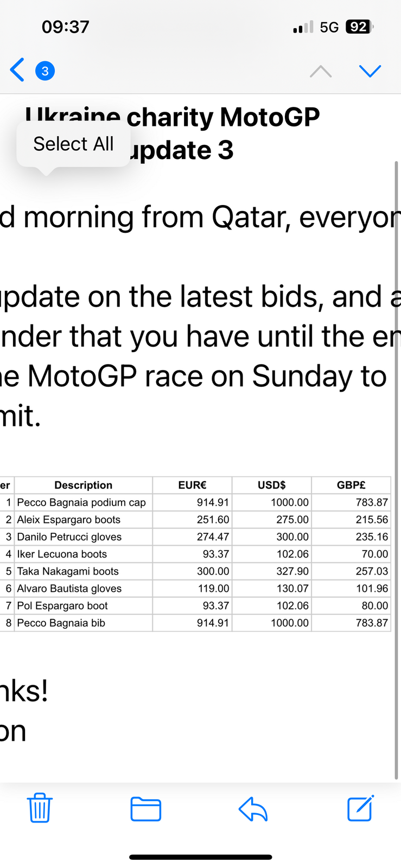The width and height of the screenshot is (401, 868).
Task: Tap the EUR€ column header
Action: (x=193, y=485)
